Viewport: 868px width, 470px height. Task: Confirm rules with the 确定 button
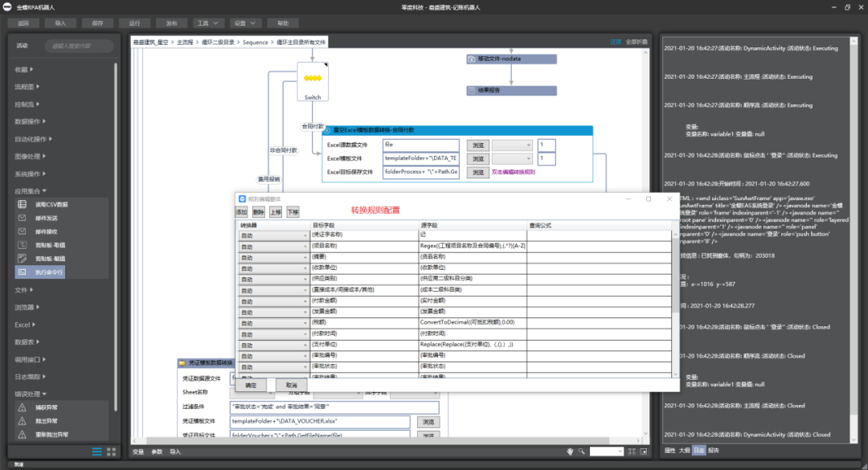click(252, 386)
